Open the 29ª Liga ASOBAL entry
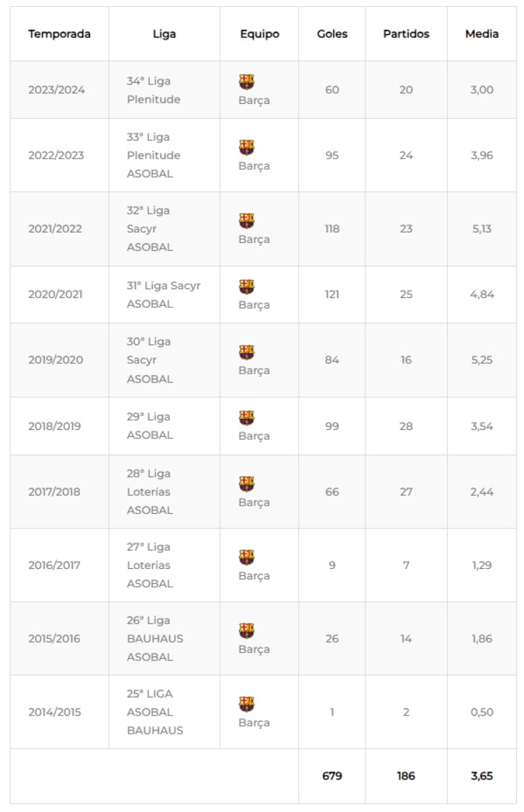The image size is (524, 812). click(x=150, y=426)
